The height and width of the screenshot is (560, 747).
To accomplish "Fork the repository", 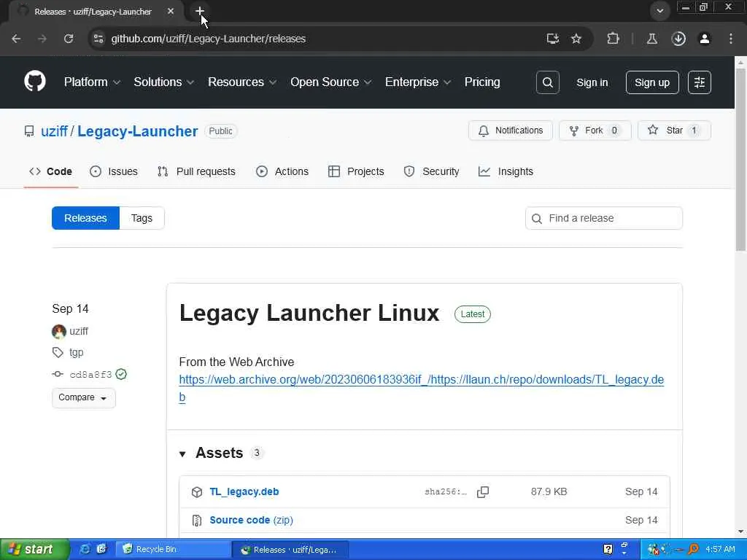I will (595, 131).
